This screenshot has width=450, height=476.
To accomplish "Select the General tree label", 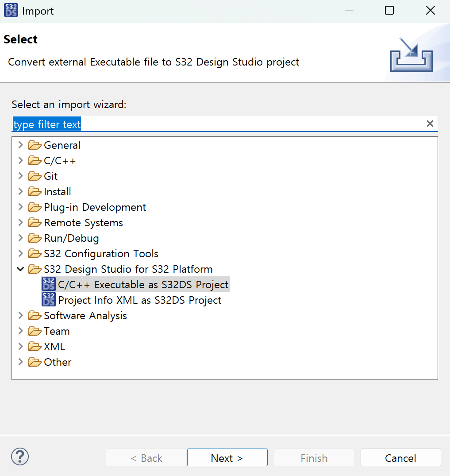I will point(62,145).
